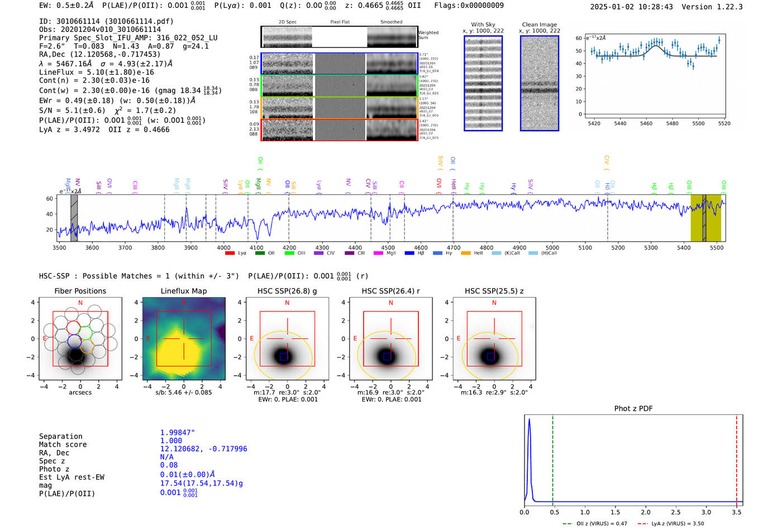Open the HSC SSP(26.8) g cutout
This screenshot has height=532, width=782.
click(287, 339)
